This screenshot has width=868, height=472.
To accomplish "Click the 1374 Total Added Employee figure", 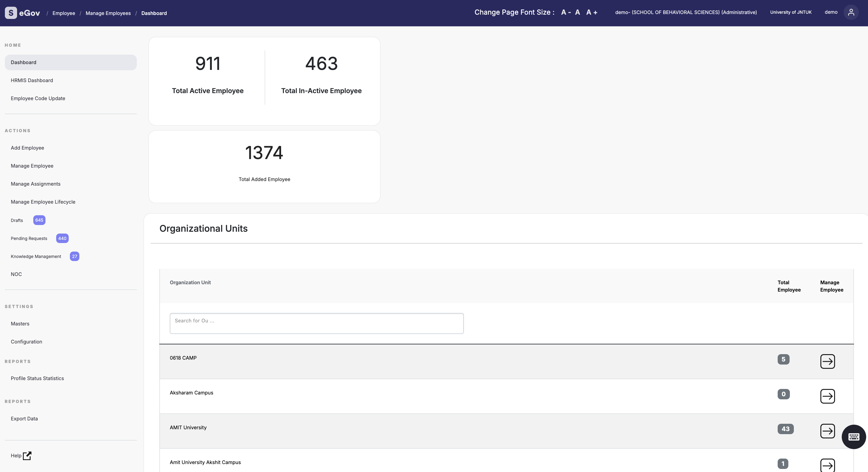I will pyautogui.click(x=264, y=153).
